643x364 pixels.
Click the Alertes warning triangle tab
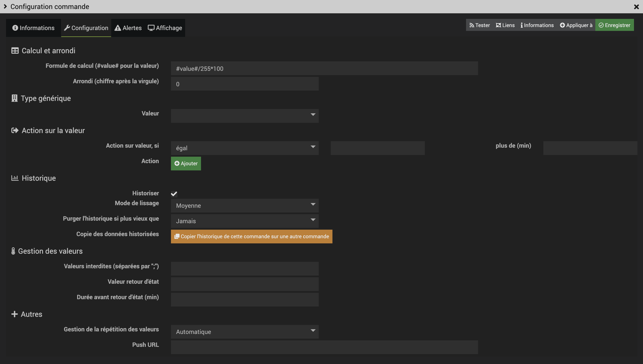pos(128,28)
